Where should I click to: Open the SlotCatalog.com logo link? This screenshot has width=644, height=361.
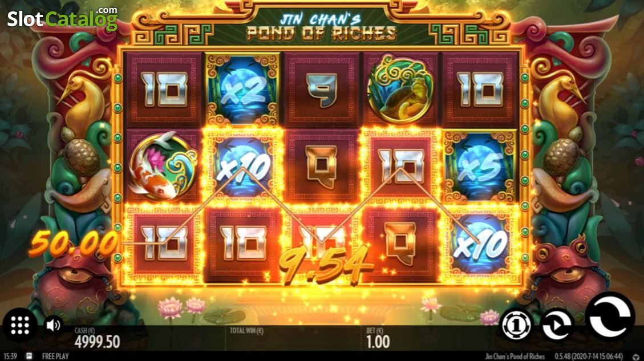[x=62, y=18]
